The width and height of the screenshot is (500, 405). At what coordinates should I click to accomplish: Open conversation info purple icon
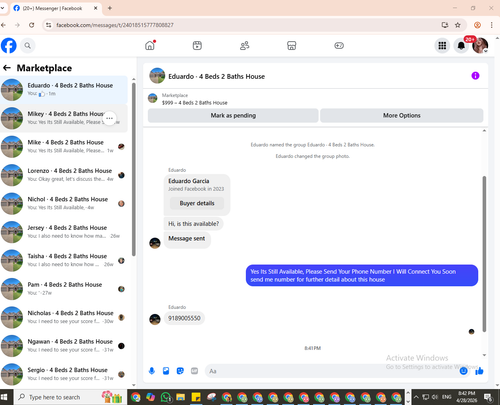475,76
